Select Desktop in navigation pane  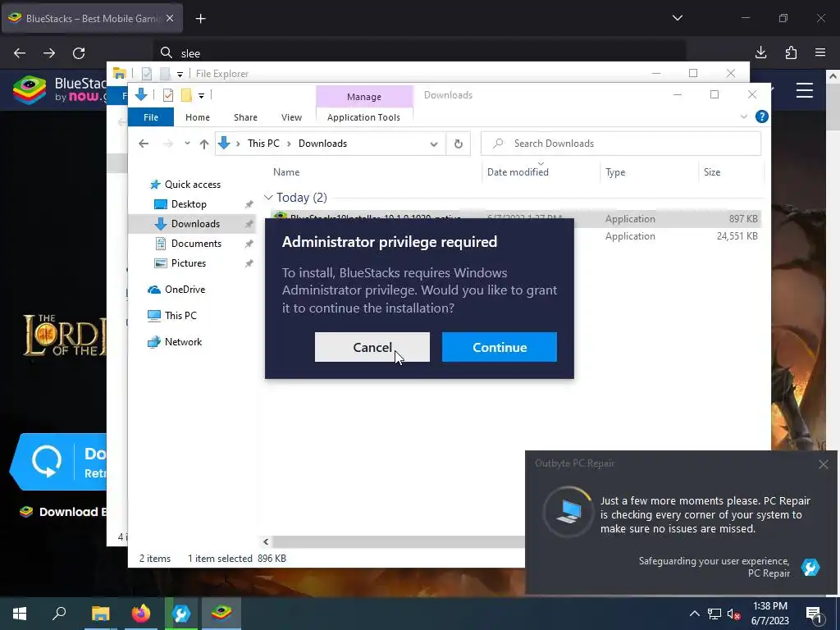188,204
